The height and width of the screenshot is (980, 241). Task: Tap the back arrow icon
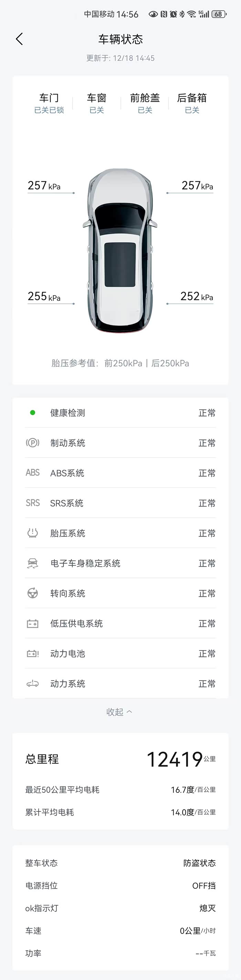[x=19, y=39]
